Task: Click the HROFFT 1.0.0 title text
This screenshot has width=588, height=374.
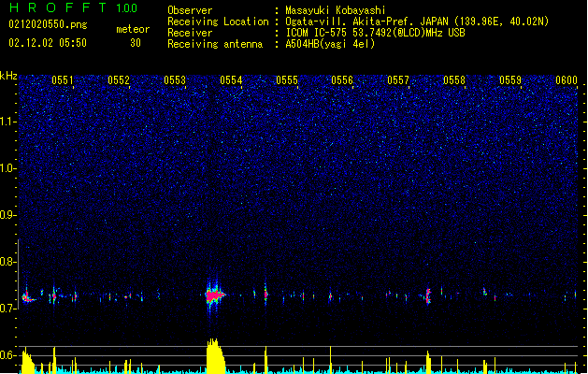Action: click(x=73, y=7)
